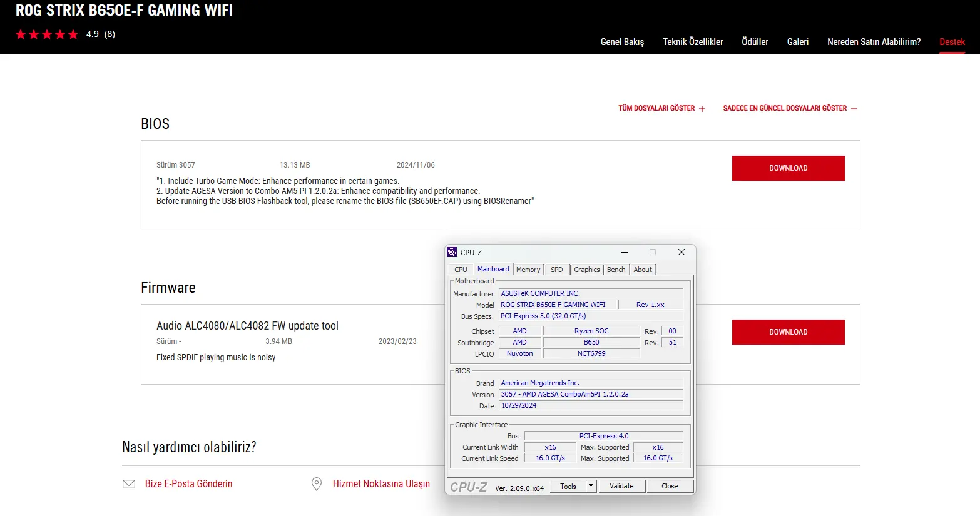The image size is (980, 516).
Task: Open the Tools dropdown arrow in CPU-Z
Action: [591, 486]
